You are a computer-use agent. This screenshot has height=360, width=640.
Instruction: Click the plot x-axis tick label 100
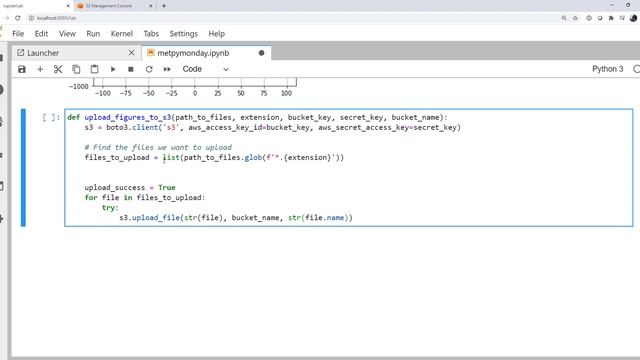[287, 93]
